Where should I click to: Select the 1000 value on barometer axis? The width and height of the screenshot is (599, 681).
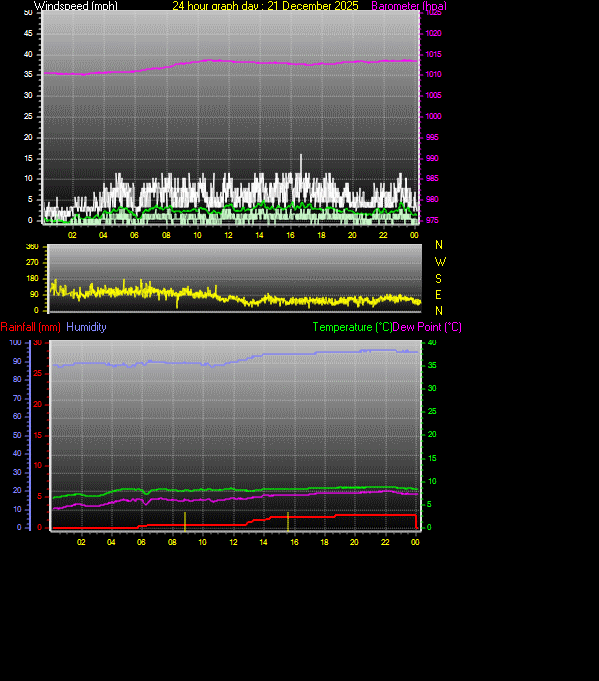pyautogui.click(x=434, y=116)
